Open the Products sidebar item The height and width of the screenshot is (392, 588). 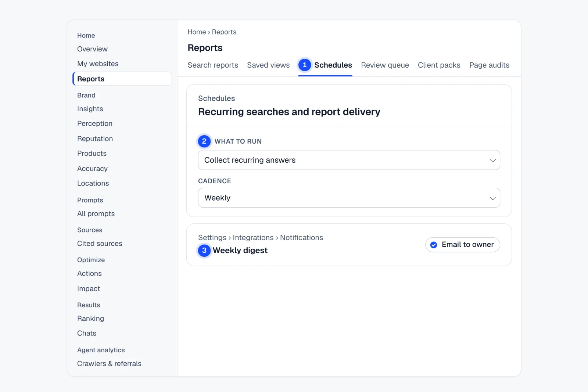coord(92,153)
